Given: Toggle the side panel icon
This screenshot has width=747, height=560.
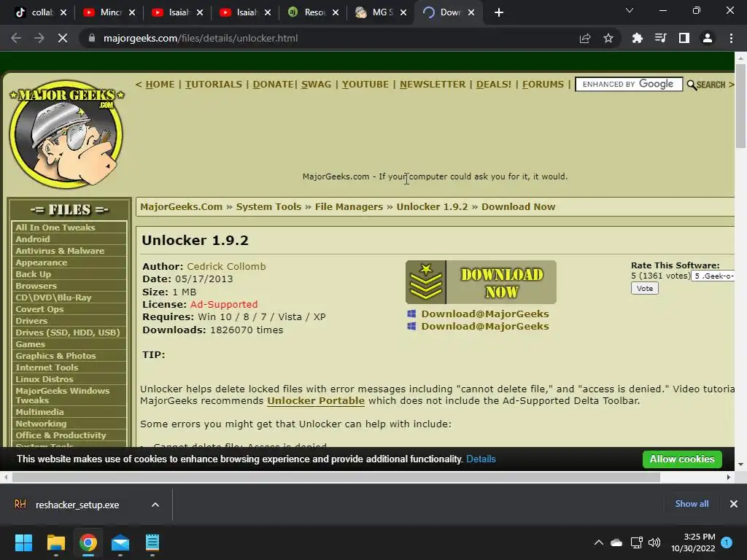Looking at the screenshot, I should [684, 38].
